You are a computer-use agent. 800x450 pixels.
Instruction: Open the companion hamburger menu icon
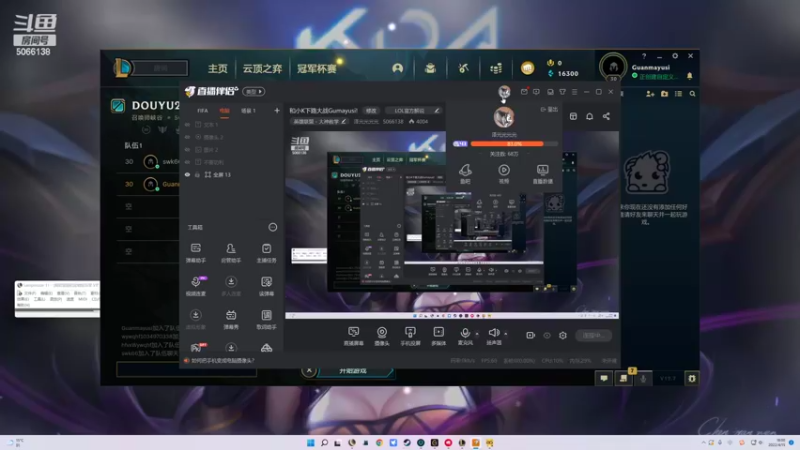click(x=574, y=92)
